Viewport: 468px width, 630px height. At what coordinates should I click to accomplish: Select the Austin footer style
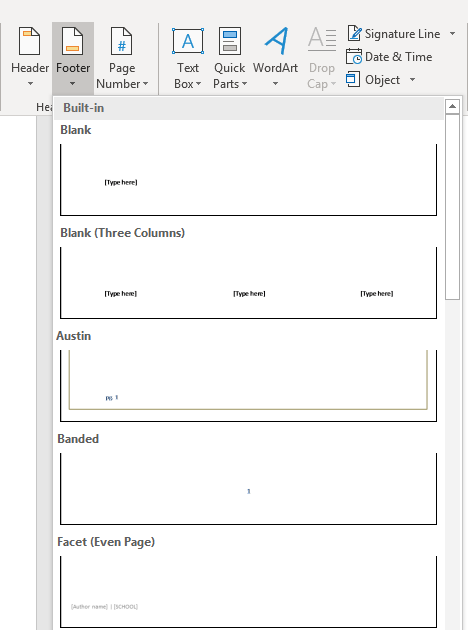pyautogui.click(x=248, y=386)
